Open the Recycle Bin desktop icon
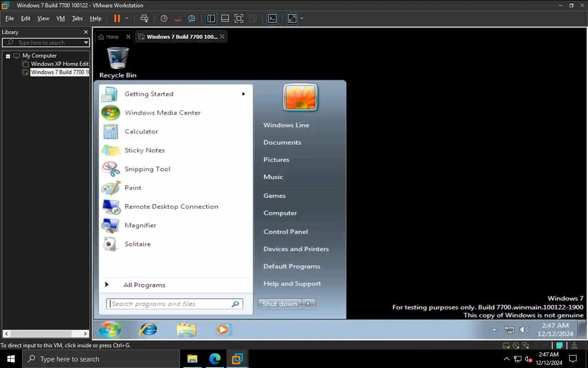Image resolution: width=588 pixels, height=368 pixels. [118, 63]
